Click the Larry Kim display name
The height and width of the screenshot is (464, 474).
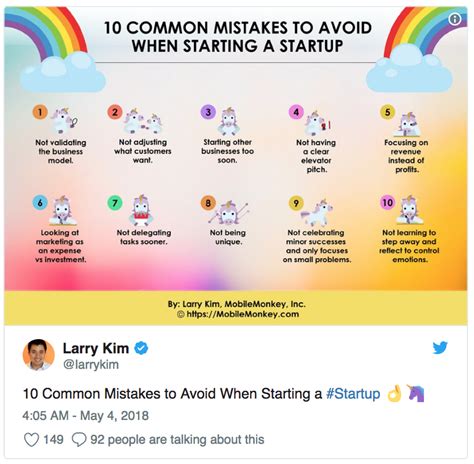96,348
